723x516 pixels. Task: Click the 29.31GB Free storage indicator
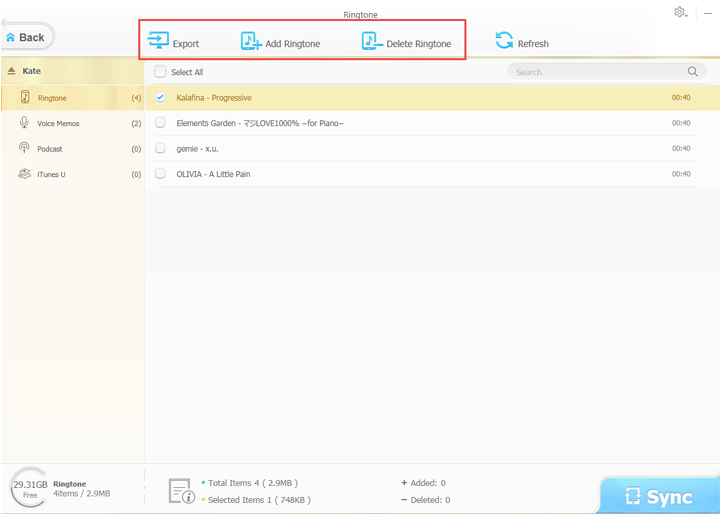click(30, 489)
